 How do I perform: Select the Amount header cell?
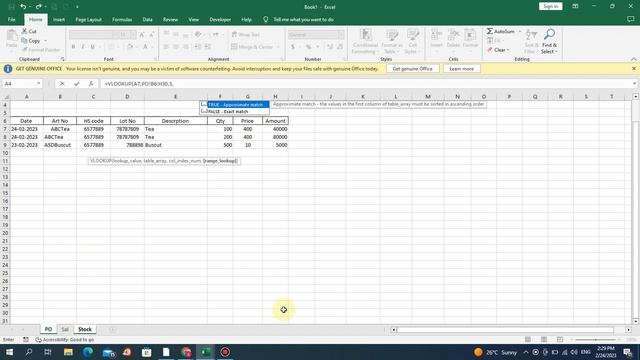(x=276, y=121)
